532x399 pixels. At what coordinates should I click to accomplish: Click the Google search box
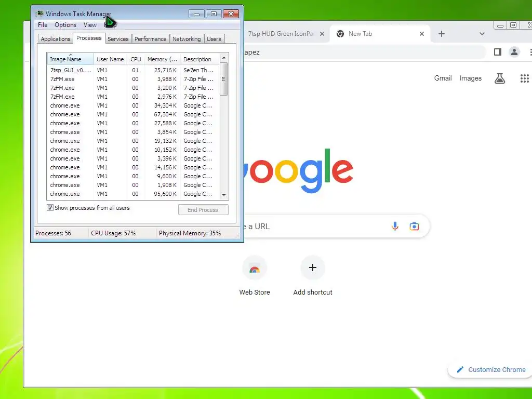tap(337, 227)
